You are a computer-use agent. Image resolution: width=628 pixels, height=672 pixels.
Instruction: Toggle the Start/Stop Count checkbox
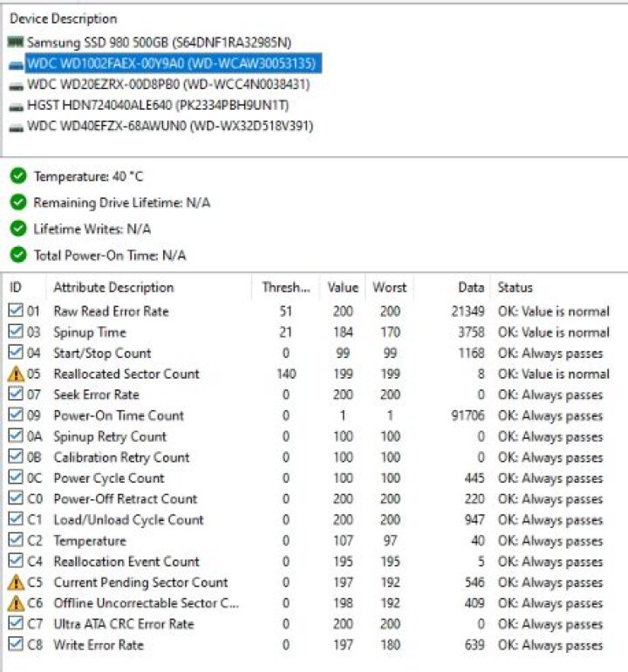pyautogui.click(x=16, y=353)
